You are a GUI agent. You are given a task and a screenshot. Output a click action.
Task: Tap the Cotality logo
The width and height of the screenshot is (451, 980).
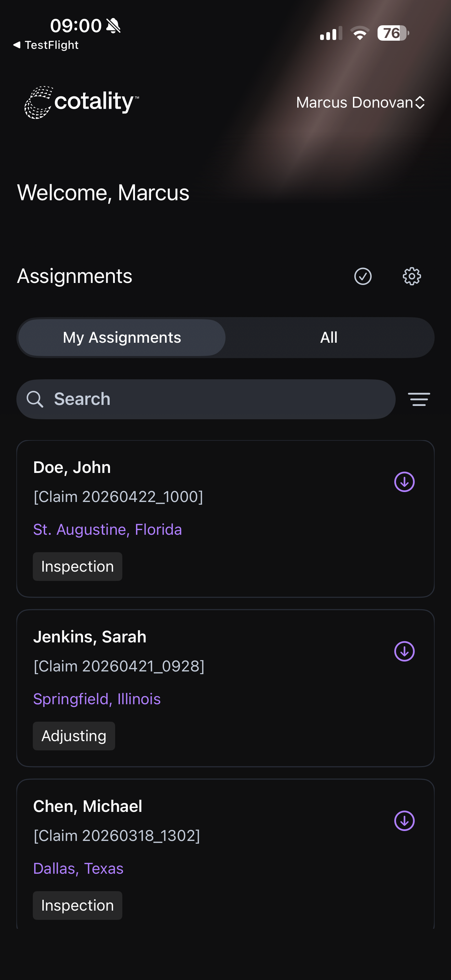pyautogui.click(x=82, y=102)
